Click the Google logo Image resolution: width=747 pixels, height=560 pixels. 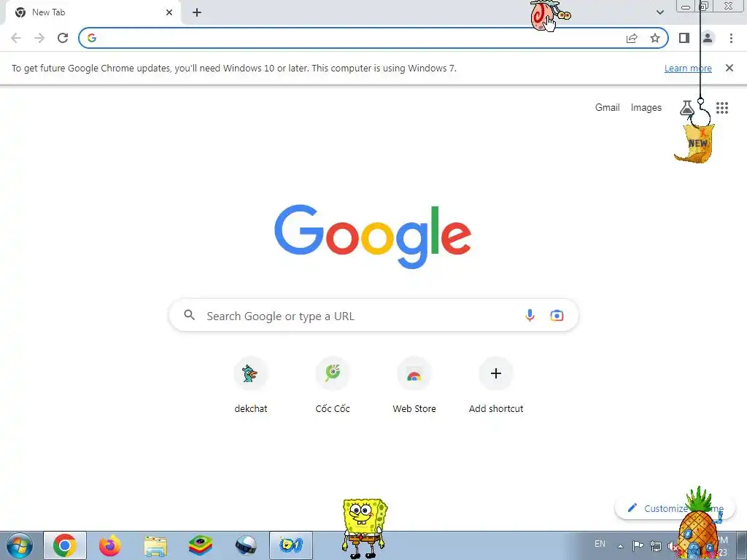coord(373,236)
